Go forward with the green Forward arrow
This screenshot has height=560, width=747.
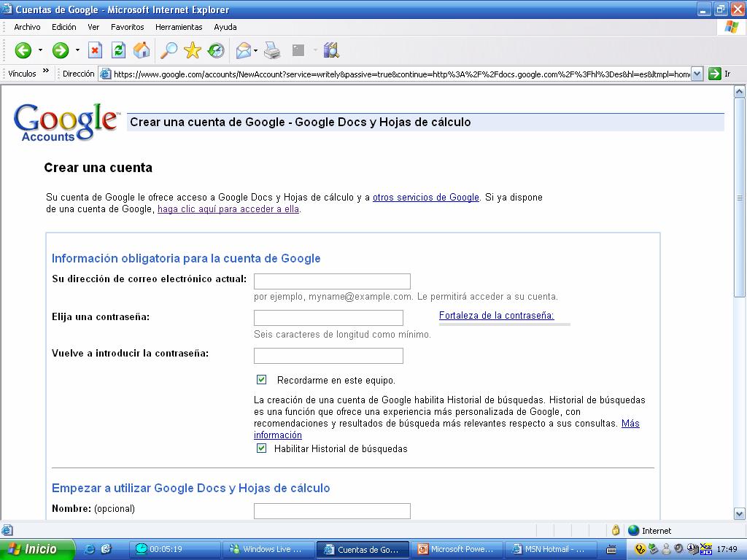tap(61, 50)
